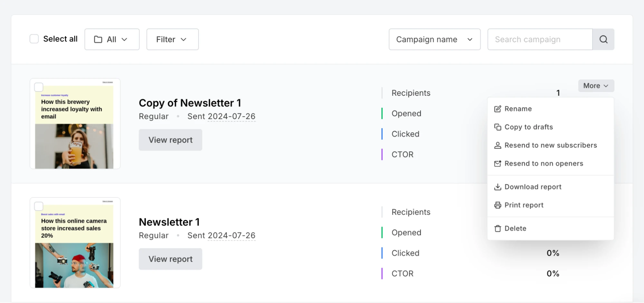644x303 pixels.
Task: Click the trash icon beside Delete
Action: (498, 228)
